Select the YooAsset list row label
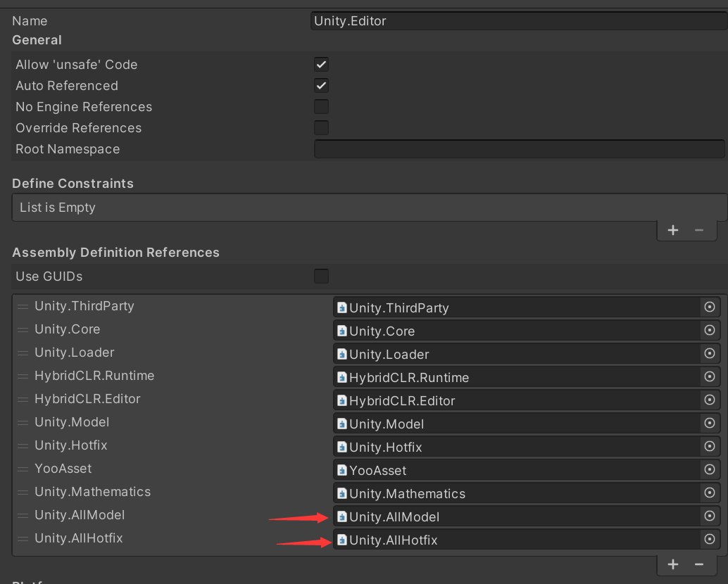This screenshot has height=584, width=728. (63, 469)
